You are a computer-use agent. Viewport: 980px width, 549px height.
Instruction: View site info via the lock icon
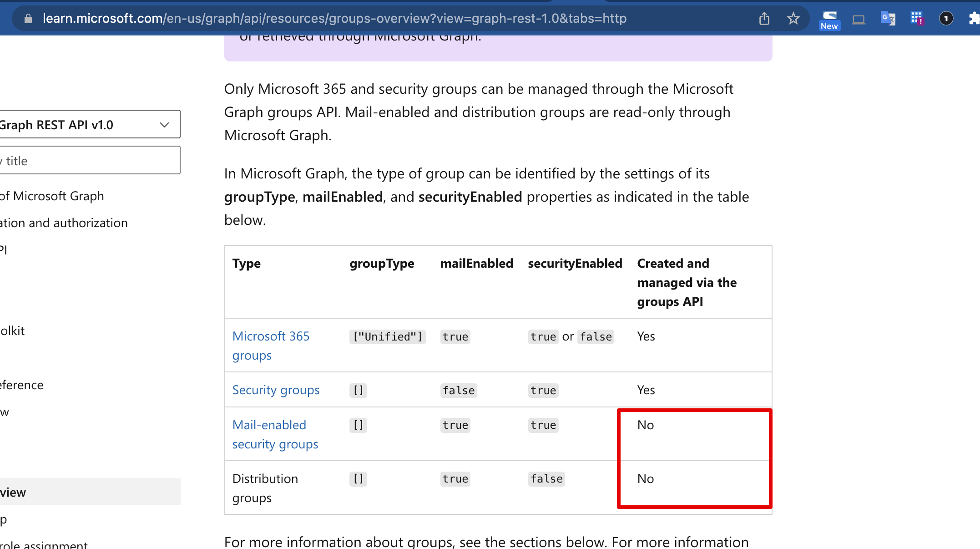[x=28, y=19]
